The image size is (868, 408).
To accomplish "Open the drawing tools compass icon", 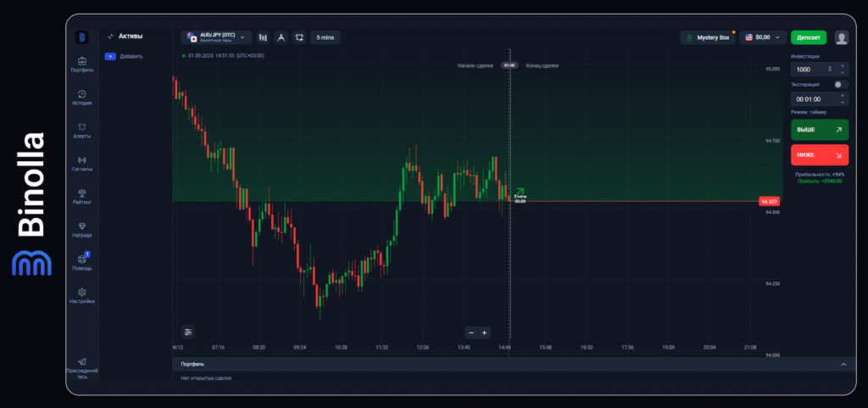I will point(281,37).
